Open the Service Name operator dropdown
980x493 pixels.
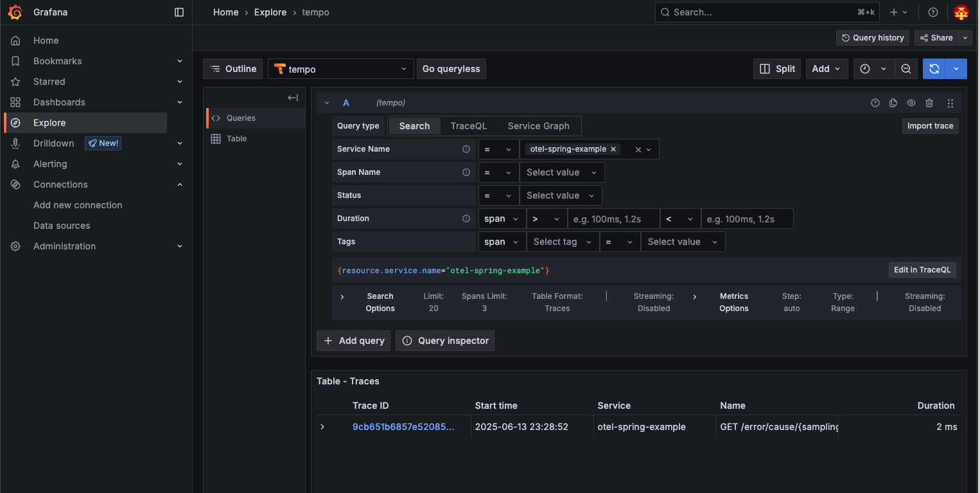[498, 149]
